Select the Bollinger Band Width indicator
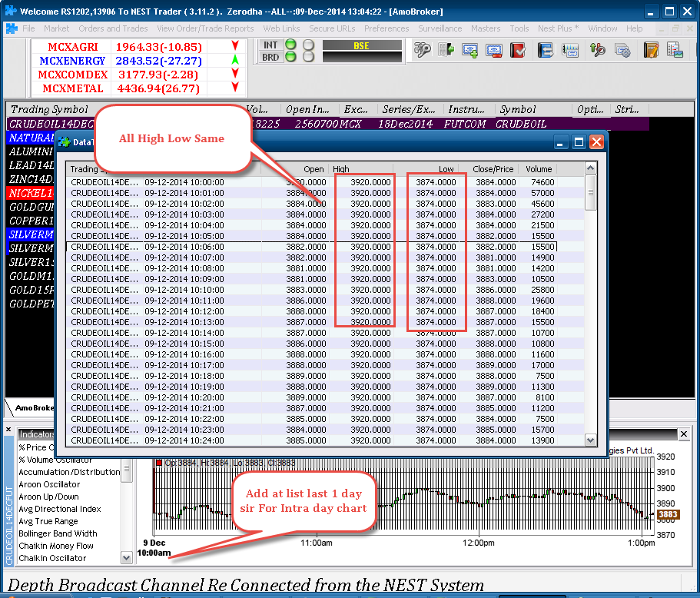Image resolution: width=700 pixels, height=598 pixels. pos(58,533)
